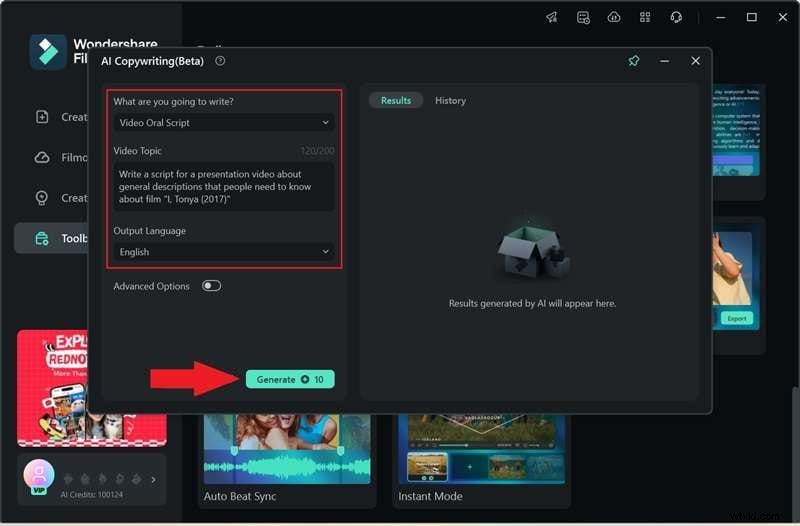The width and height of the screenshot is (800, 526).
Task: Close the AI Copywriting dialog
Action: 695,61
